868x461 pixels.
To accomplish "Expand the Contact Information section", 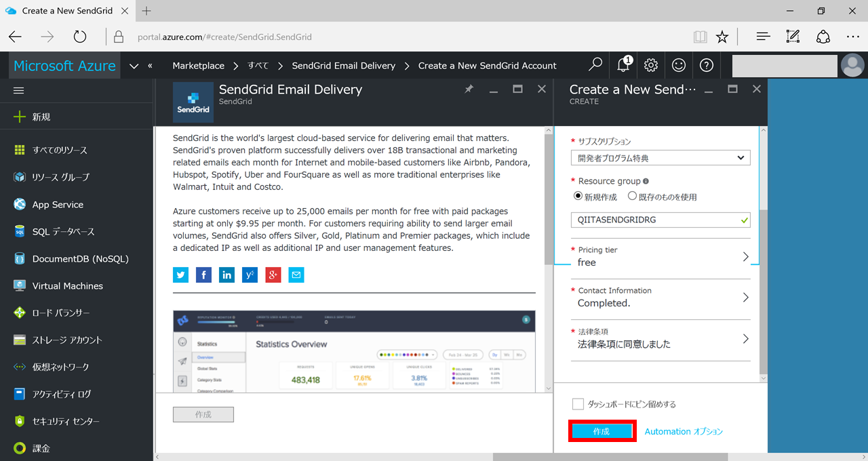I will coord(660,298).
